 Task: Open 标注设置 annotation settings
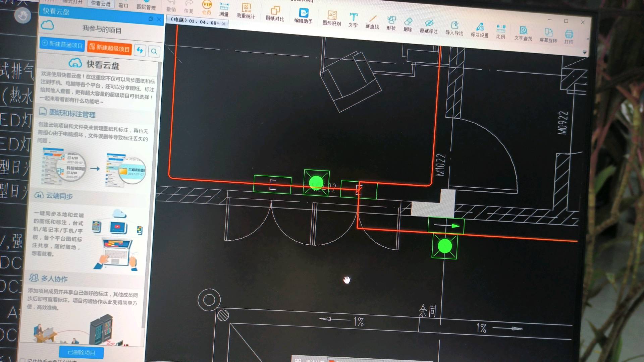[x=480, y=31]
